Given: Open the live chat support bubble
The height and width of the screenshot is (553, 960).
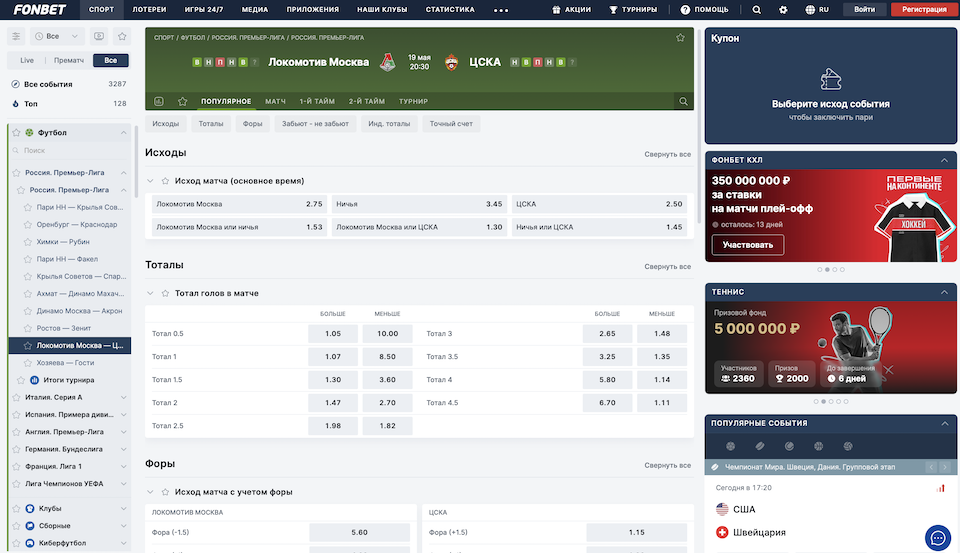Looking at the screenshot, I should pyautogui.click(x=937, y=537).
